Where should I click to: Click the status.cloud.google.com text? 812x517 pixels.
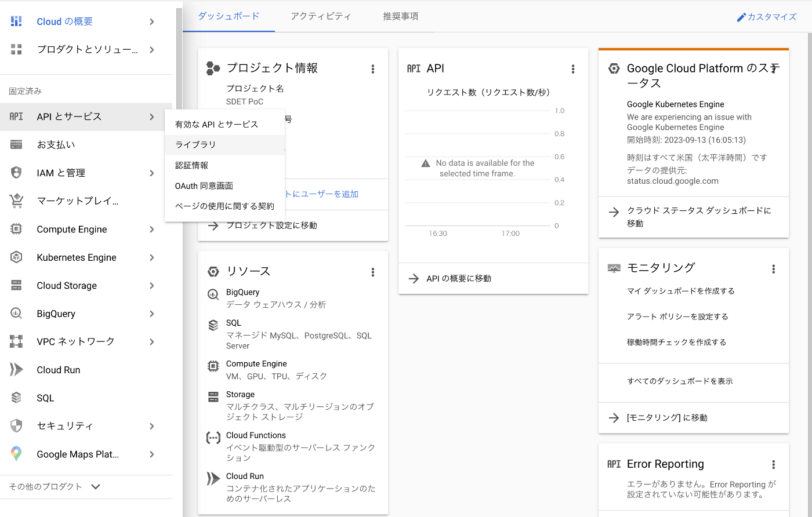click(673, 181)
